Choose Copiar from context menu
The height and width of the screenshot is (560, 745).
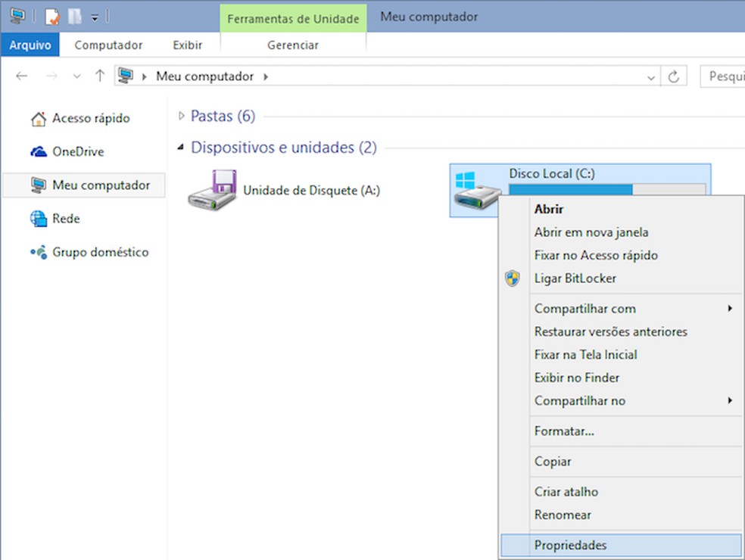coord(621,462)
